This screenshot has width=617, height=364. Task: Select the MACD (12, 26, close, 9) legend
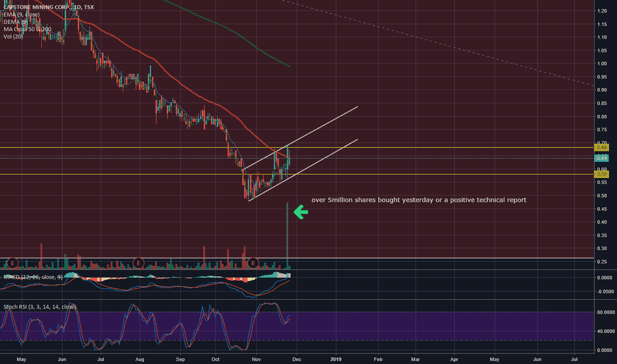[x=32, y=277]
